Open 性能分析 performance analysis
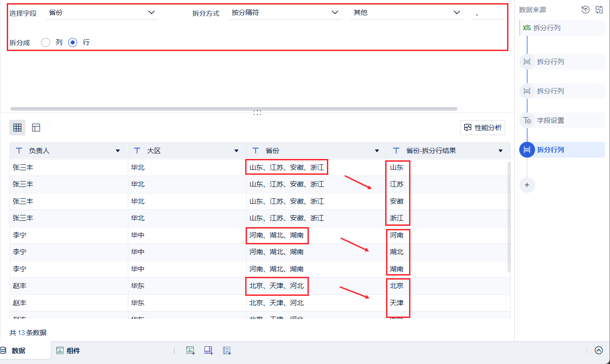 click(x=483, y=128)
